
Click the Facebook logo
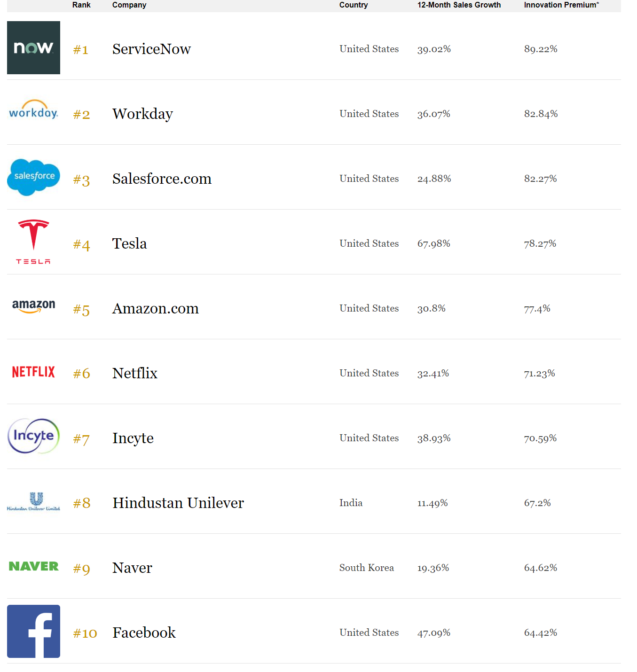tap(33, 631)
